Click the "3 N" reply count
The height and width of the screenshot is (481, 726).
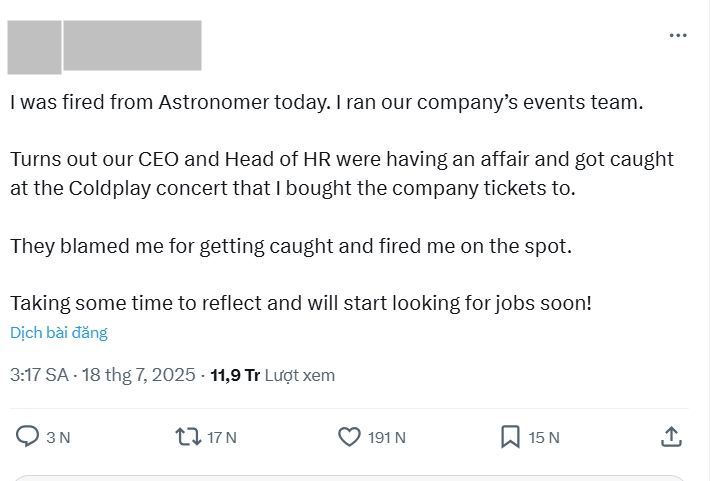point(58,437)
